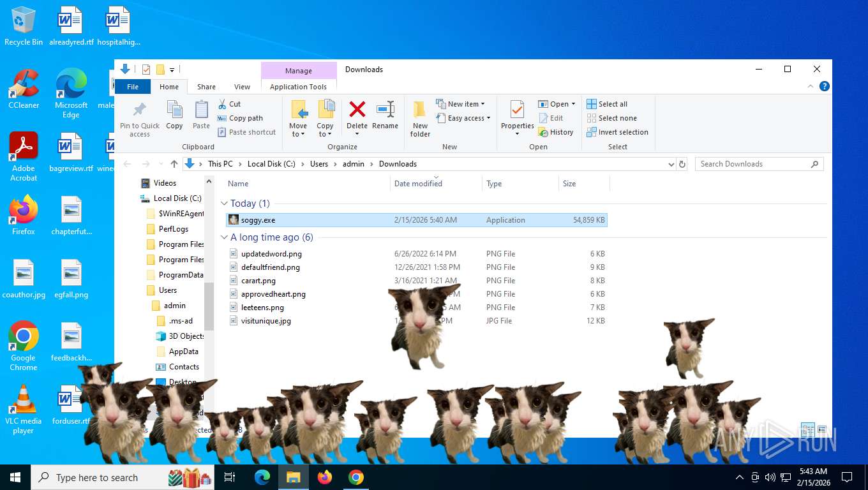Click Firefox icon in the taskbar
The width and height of the screenshot is (868, 490).
tap(325, 477)
